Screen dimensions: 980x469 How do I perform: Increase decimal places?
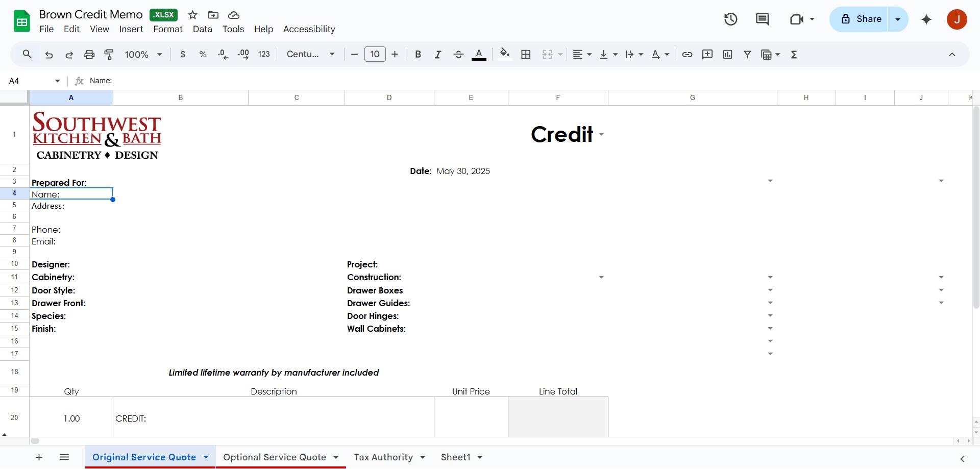pyautogui.click(x=243, y=54)
